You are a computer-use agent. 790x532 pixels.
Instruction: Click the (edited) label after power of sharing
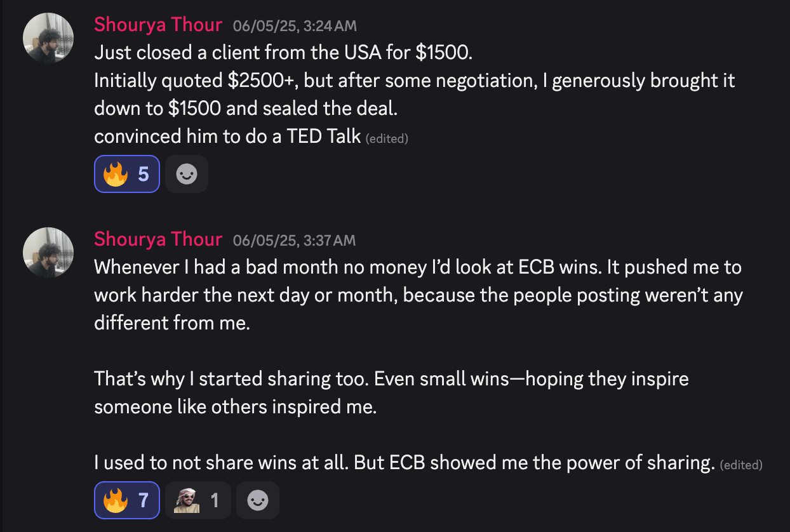click(741, 465)
